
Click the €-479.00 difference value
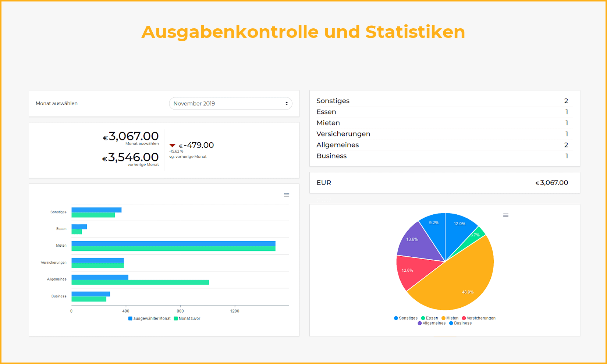pyautogui.click(x=196, y=145)
